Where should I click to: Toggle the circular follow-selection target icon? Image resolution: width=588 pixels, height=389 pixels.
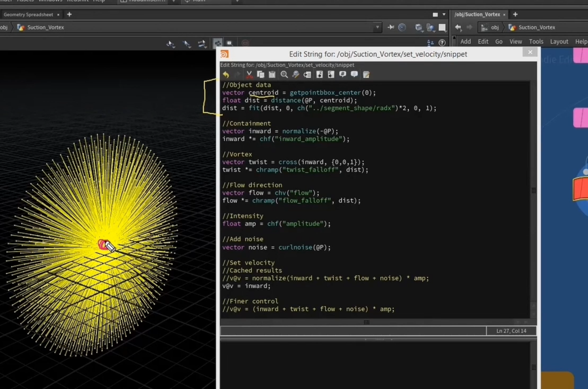[x=402, y=27]
